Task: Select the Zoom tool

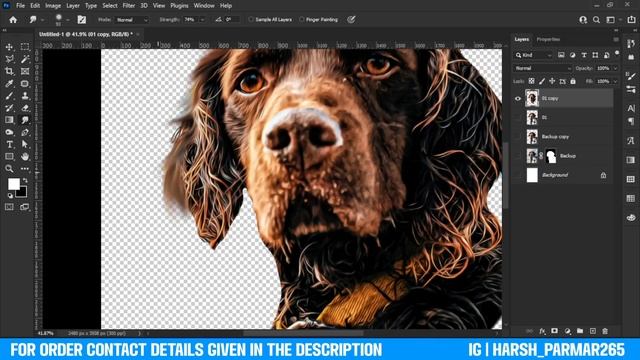Action: click(9, 169)
